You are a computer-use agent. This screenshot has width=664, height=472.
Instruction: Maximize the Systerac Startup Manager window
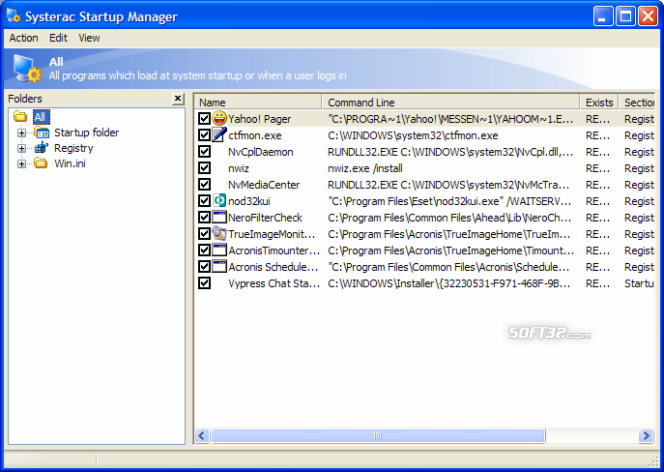point(625,16)
